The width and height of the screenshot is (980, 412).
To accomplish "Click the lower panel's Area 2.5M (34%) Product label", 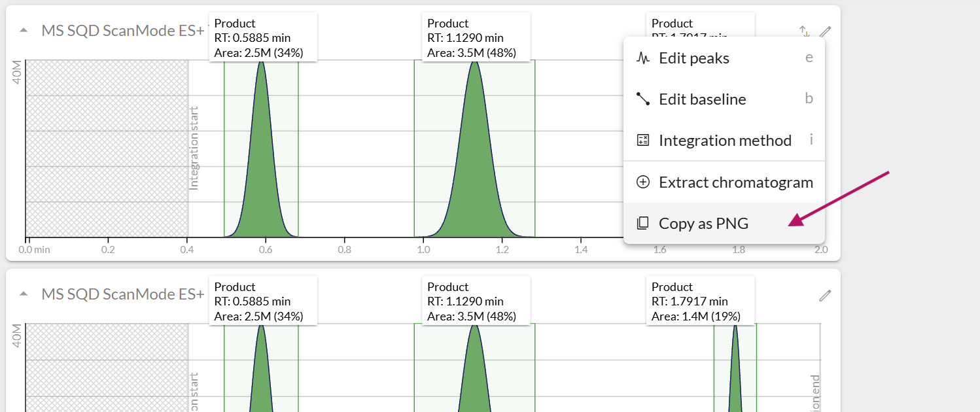I will 264,301.
